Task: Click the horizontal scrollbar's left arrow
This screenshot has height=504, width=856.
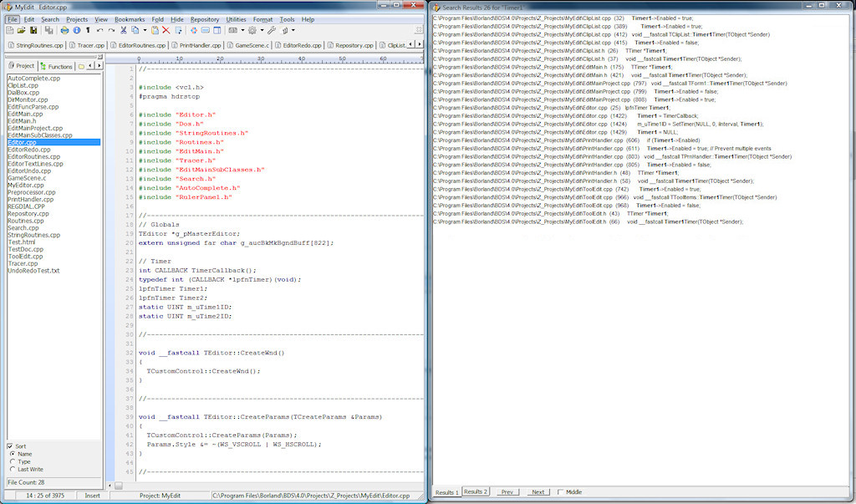Action: click(x=110, y=486)
